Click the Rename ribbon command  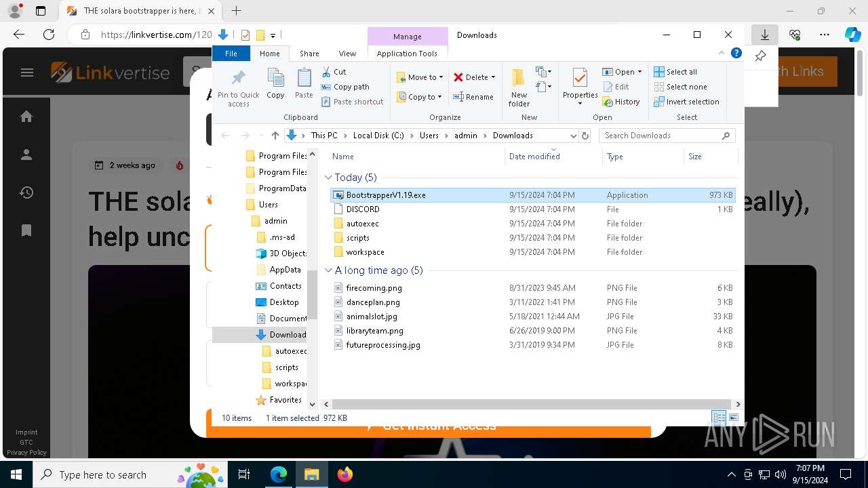[x=473, y=97]
